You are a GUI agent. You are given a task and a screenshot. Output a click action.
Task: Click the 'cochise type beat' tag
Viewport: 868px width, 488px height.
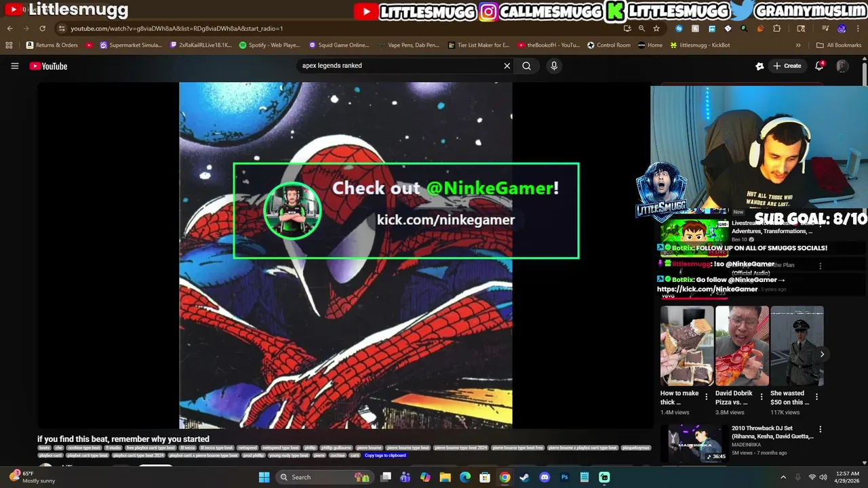84,448
